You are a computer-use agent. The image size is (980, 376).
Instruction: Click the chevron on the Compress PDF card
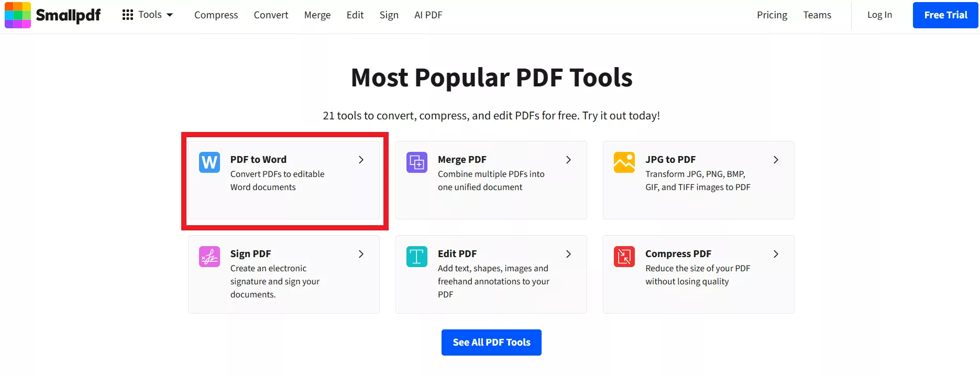tap(776, 254)
